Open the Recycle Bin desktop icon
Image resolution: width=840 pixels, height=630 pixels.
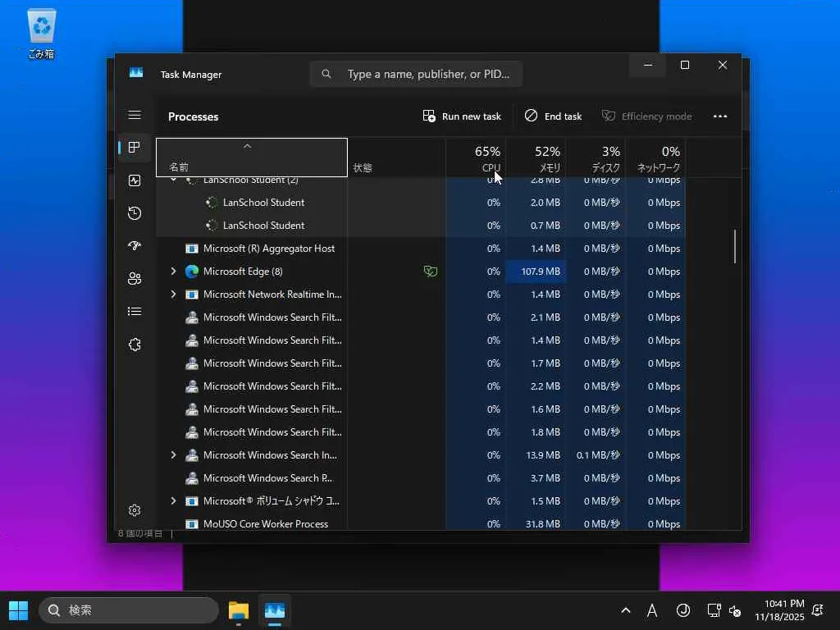click(x=41, y=33)
